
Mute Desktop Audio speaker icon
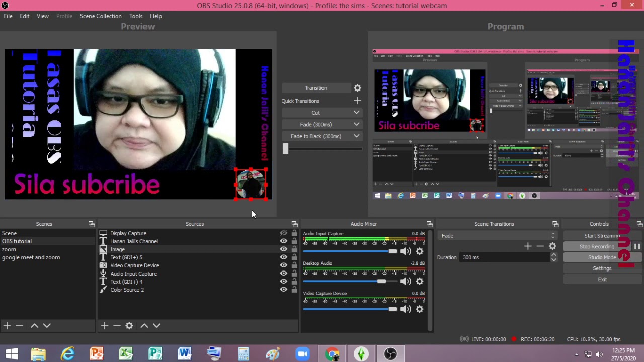(x=406, y=281)
